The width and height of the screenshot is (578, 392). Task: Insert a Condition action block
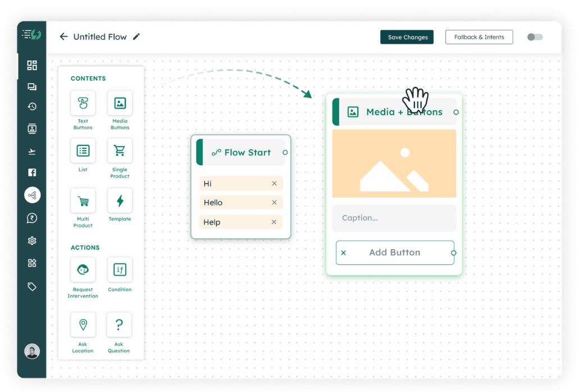(120, 270)
